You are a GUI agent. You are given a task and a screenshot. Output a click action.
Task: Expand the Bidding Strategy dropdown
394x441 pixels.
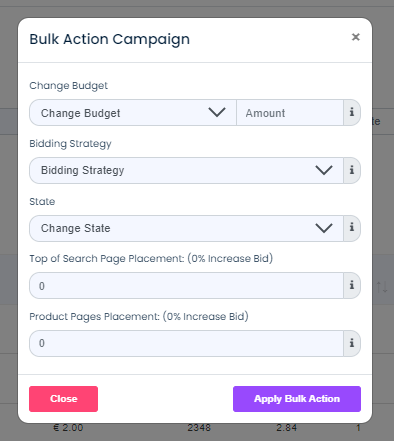pos(186,170)
